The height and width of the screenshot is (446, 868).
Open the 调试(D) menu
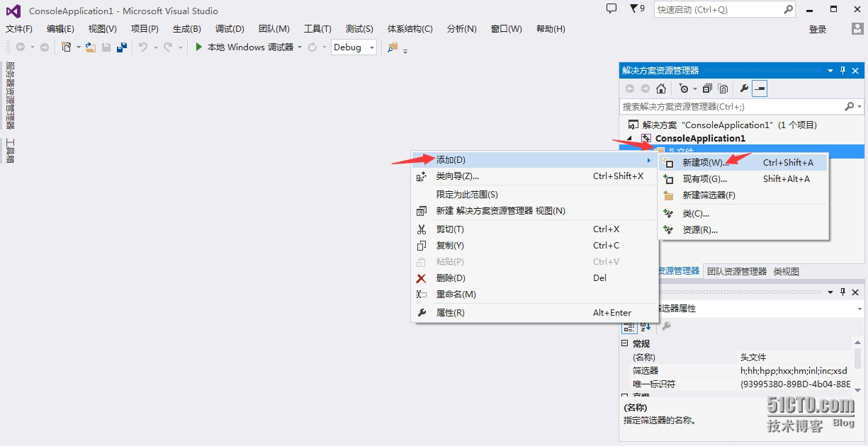click(230, 29)
